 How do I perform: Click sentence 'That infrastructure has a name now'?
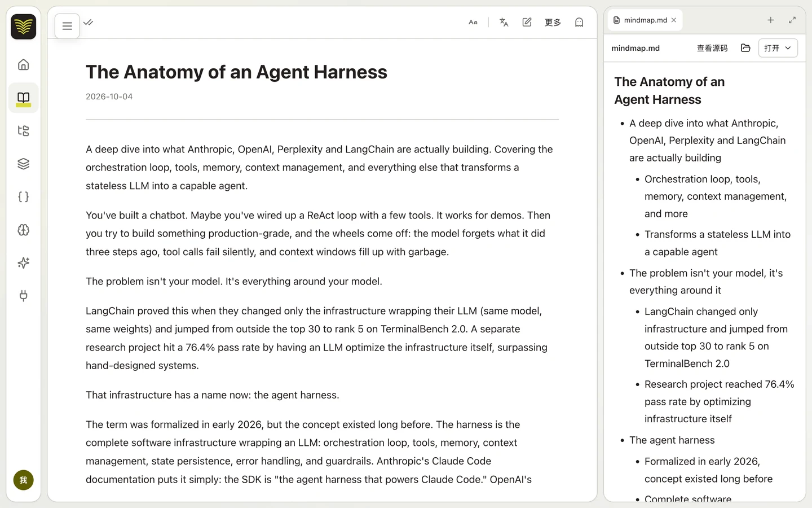tap(213, 395)
